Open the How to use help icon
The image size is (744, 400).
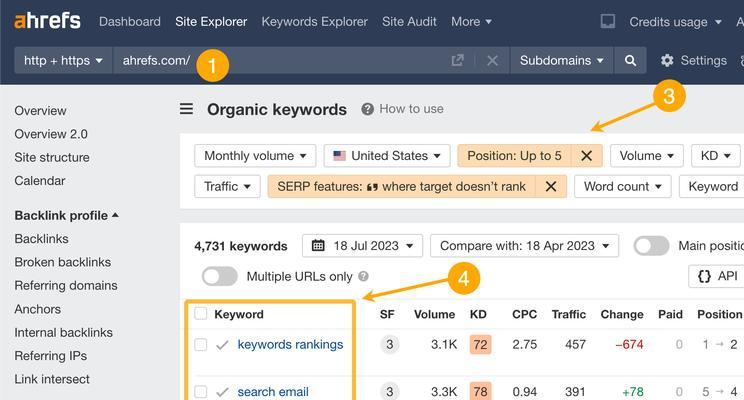[x=367, y=109]
